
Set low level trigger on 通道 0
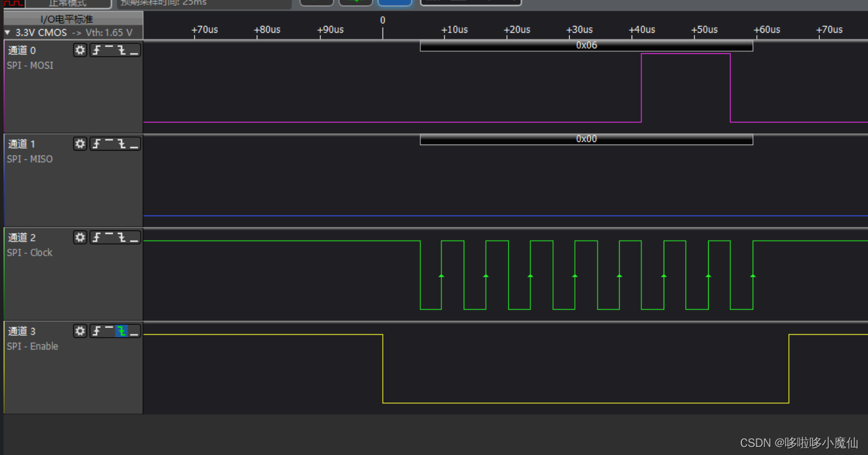click(x=134, y=50)
